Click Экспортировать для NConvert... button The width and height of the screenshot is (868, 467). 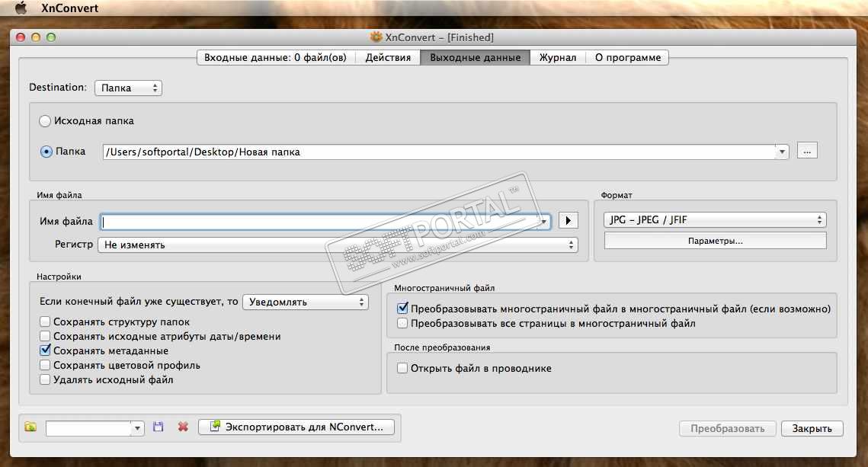(x=296, y=427)
